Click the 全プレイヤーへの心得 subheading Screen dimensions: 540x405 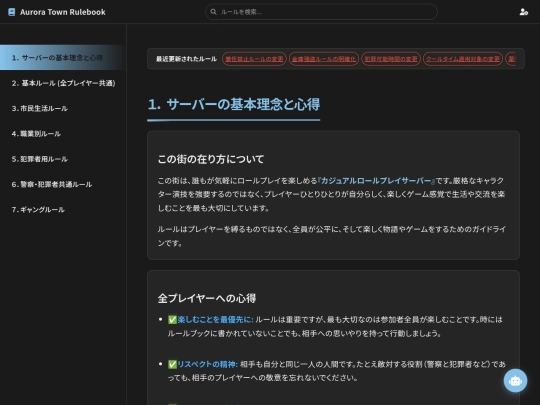(x=207, y=298)
